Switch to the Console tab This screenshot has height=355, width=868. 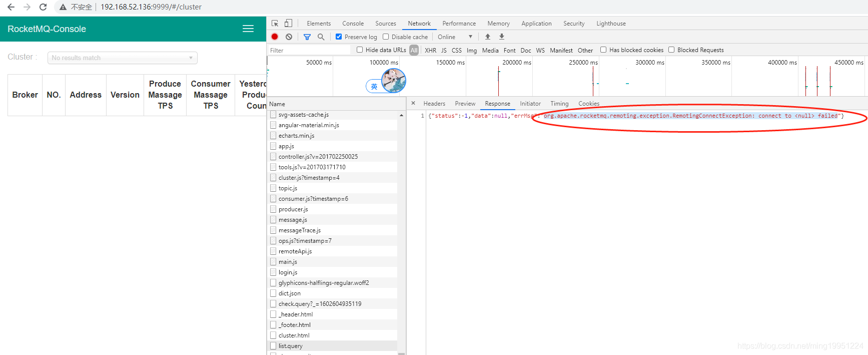pos(353,23)
